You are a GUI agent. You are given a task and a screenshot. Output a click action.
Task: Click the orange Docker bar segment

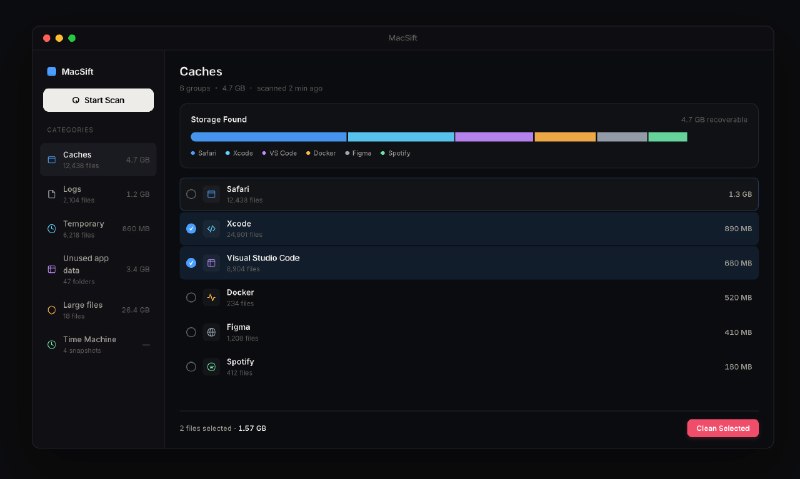pyautogui.click(x=565, y=137)
